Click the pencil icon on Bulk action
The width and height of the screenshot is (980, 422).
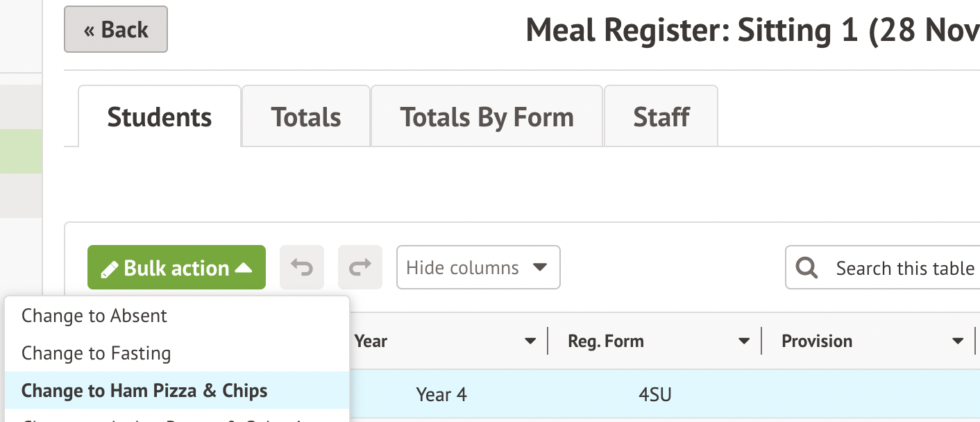(x=109, y=269)
